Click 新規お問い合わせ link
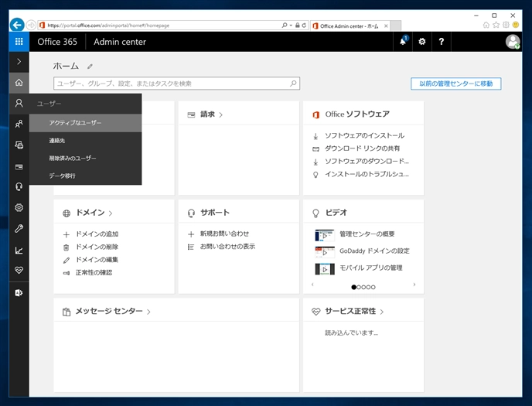 coord(224,234)
